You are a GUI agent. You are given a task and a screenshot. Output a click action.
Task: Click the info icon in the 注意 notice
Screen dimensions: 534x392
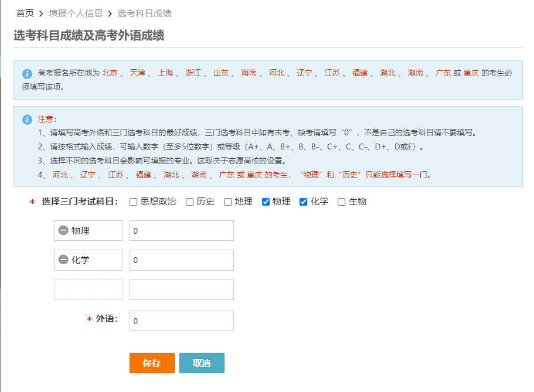(x=27, y=120)
